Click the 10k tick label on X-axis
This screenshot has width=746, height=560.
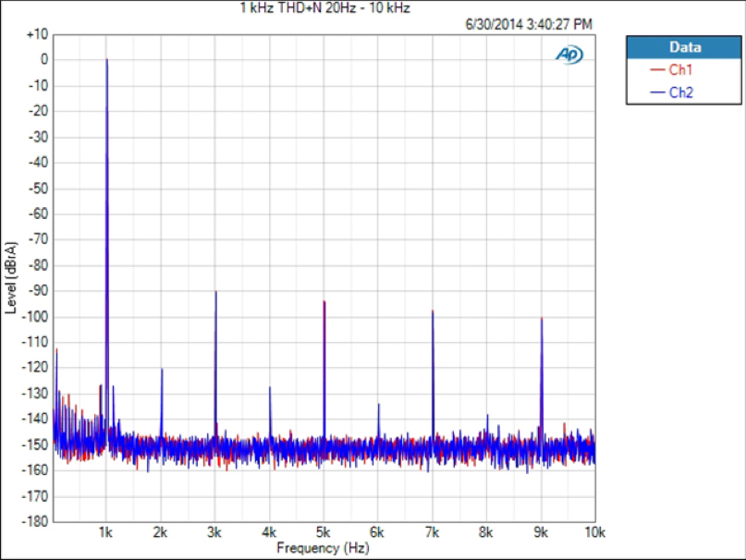(x=594, y=533)
